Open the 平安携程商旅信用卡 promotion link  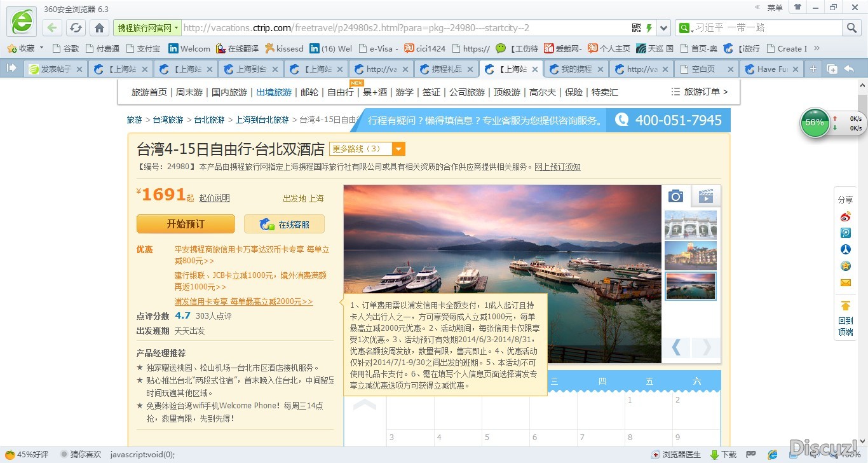(x=252, y=255)
